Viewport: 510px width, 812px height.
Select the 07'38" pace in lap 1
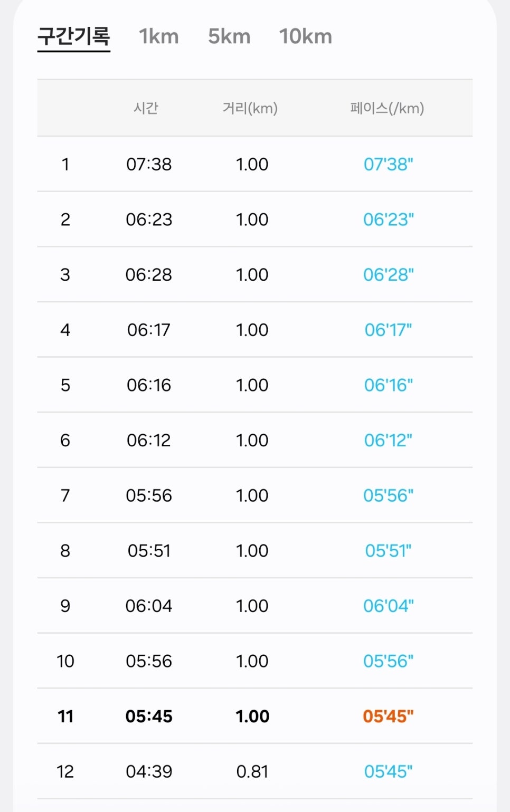[x=388, y=164]
